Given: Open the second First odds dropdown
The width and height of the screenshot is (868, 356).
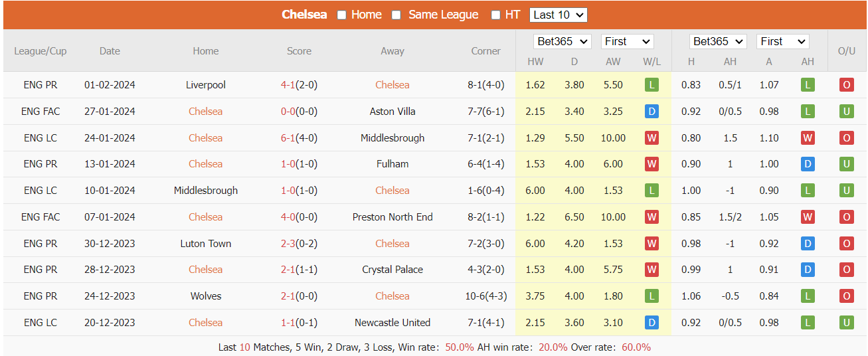Looking at the screenshot, I should pos(782,41).
